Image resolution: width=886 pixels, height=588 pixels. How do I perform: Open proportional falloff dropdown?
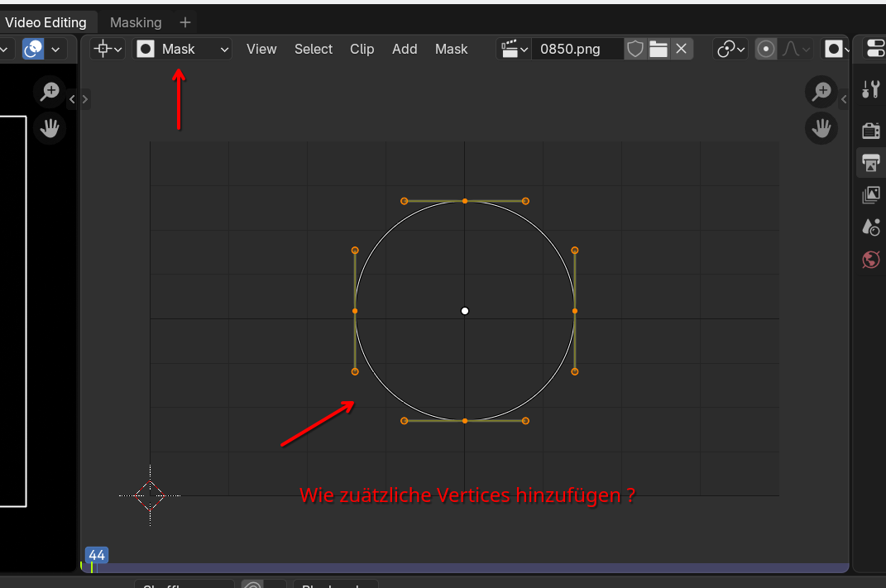coord(796,49)
